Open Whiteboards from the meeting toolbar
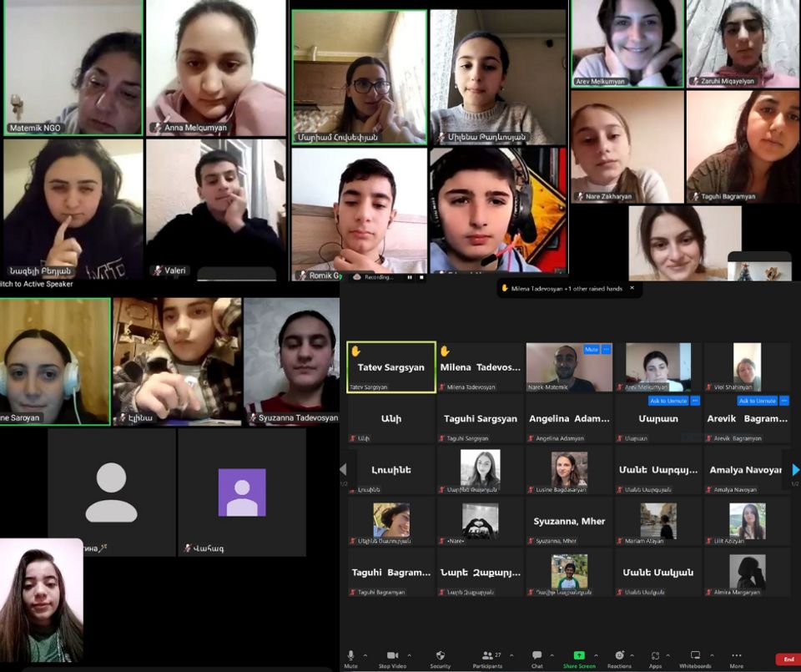Screen dimensions: 801x672 pyautogui.click(x=695, y=656)
